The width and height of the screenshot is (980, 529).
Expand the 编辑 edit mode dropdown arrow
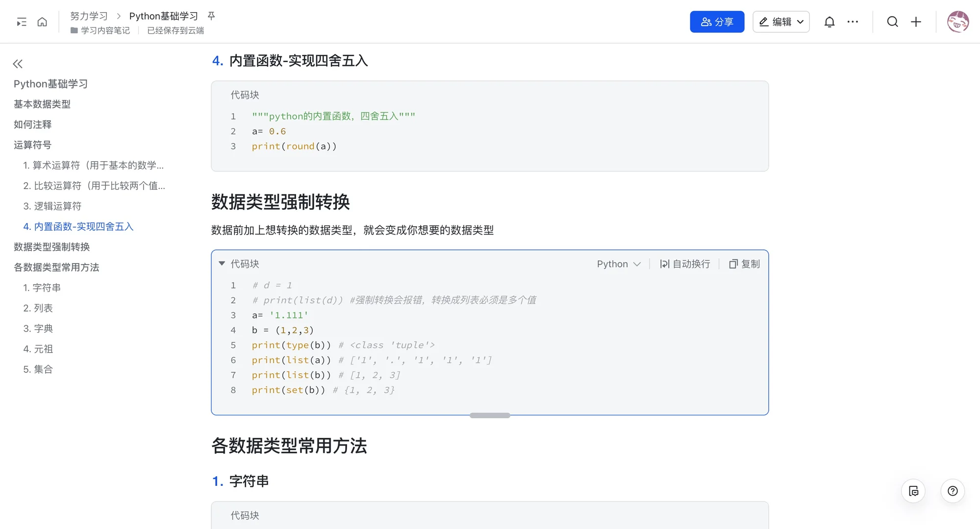[801, 22]
